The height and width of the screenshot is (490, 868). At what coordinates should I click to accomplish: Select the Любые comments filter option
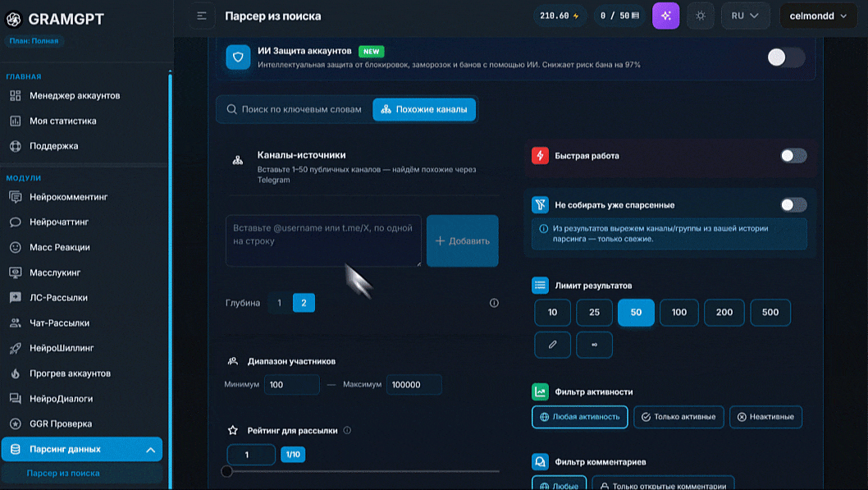559,483
